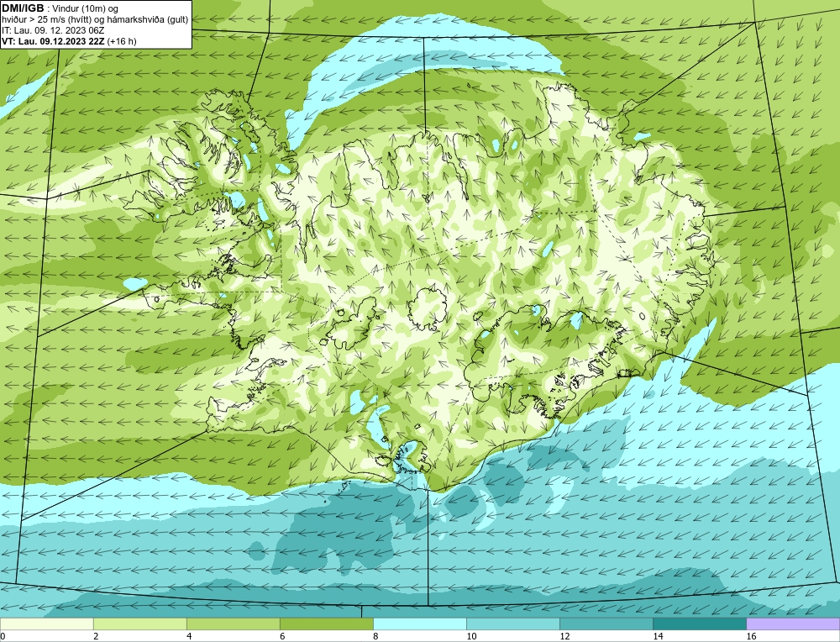Click the legend scale label '16'

[x=751, y=636]
